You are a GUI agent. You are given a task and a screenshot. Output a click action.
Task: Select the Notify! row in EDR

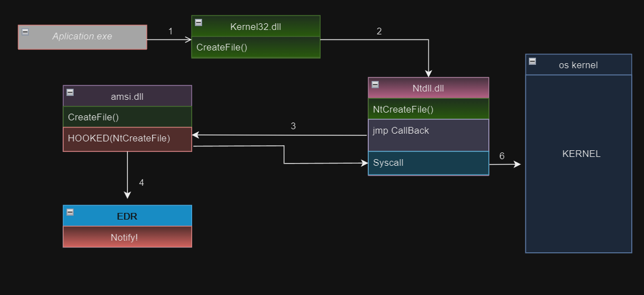(127, 237)
